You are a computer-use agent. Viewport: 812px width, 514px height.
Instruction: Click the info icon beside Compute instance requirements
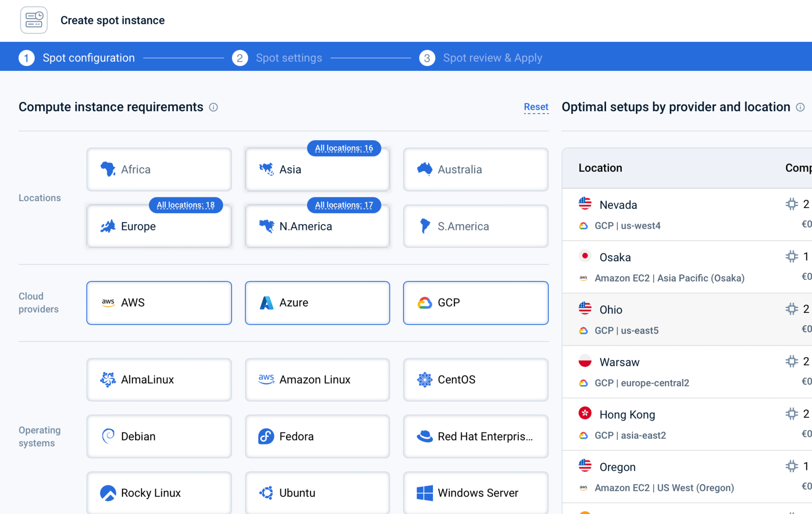pyautogui.click(x=214, y=107)
